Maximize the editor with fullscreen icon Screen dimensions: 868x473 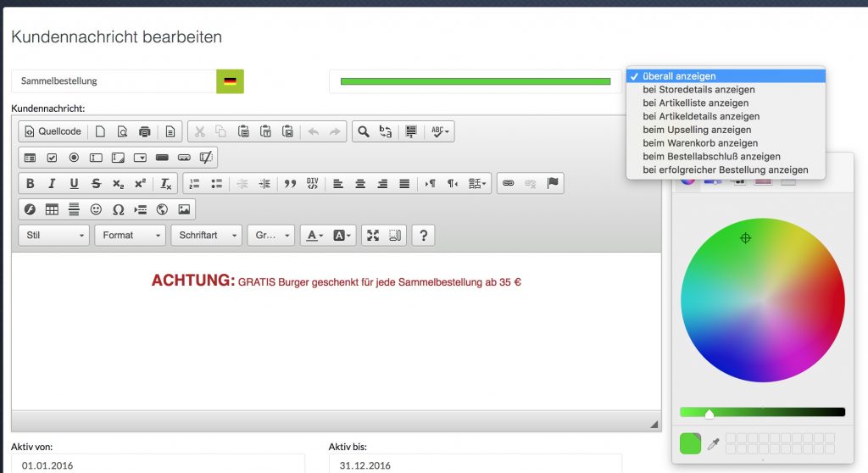click(x=373, y=236)
